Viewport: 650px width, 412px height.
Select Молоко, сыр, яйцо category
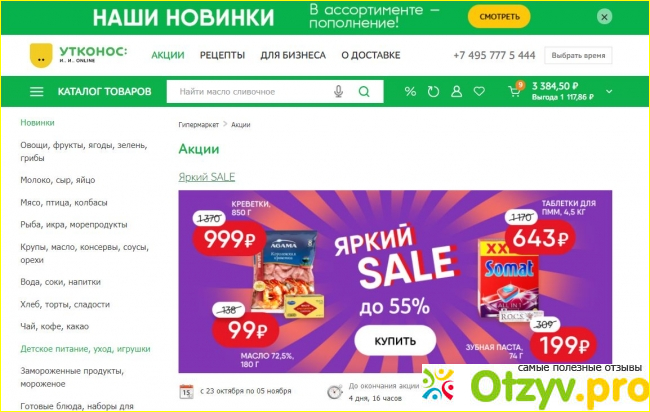pos(58,180)
